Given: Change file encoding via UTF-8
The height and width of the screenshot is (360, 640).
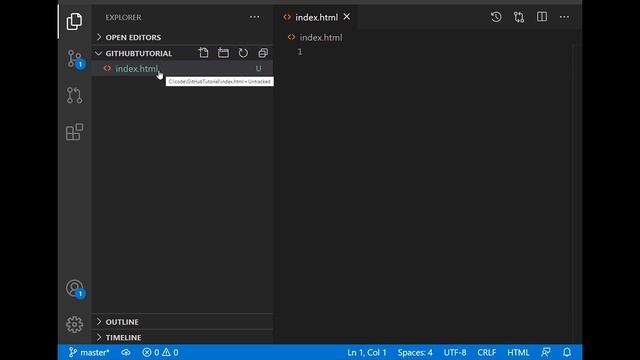Looking at the screenshot, I should pos(455,352).
